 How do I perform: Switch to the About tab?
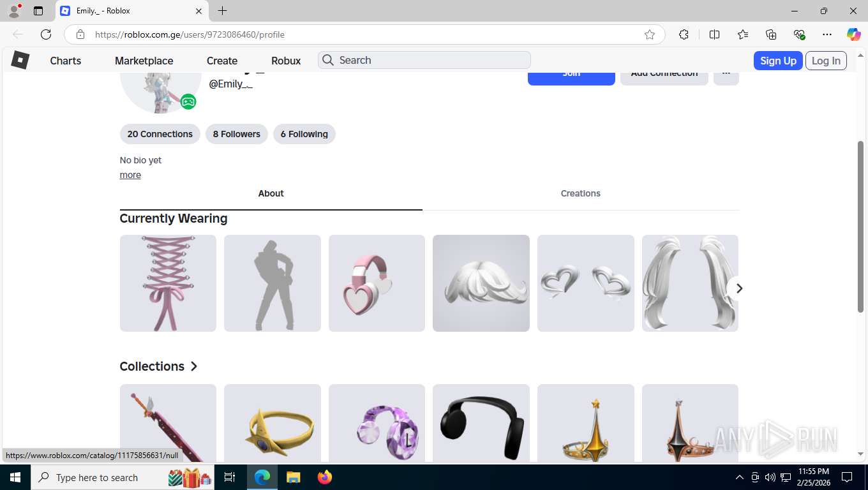(271, 193)
